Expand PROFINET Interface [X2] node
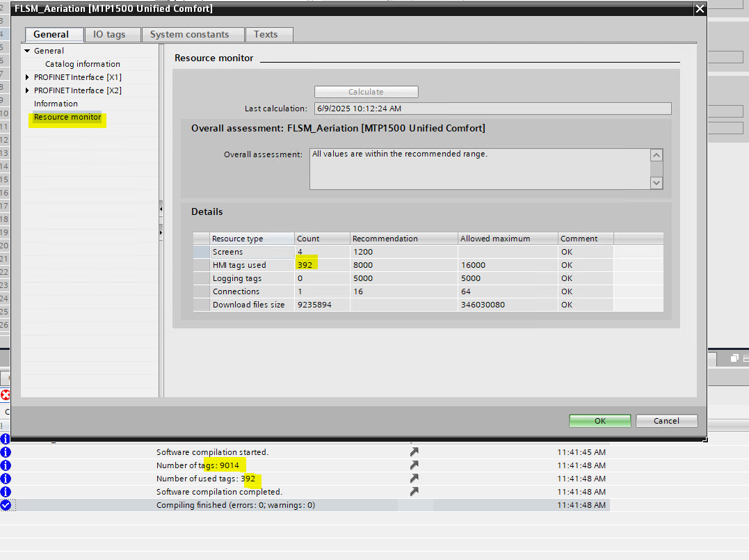Viewport: 749px width, 560px height. pyautogui.click(x=27, y=90)
